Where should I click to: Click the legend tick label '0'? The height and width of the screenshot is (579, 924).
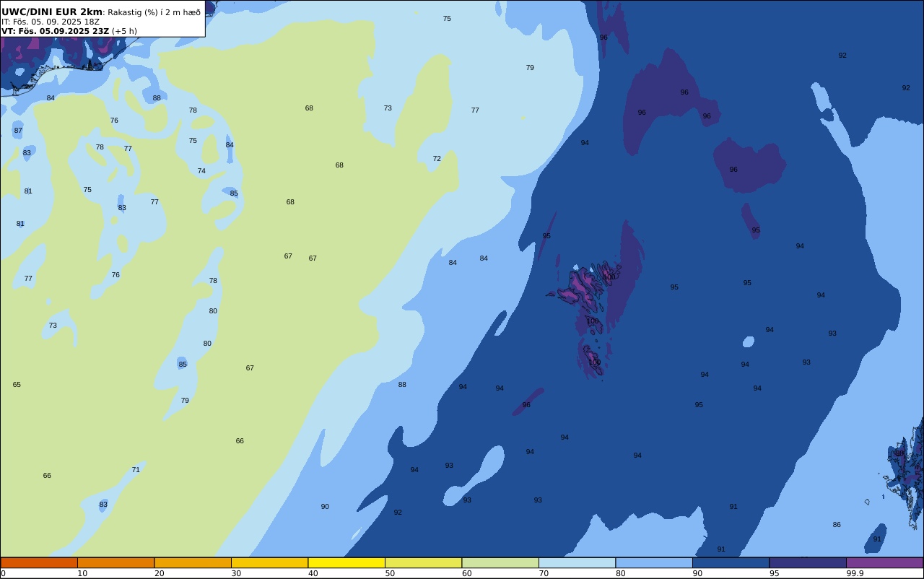3,573
